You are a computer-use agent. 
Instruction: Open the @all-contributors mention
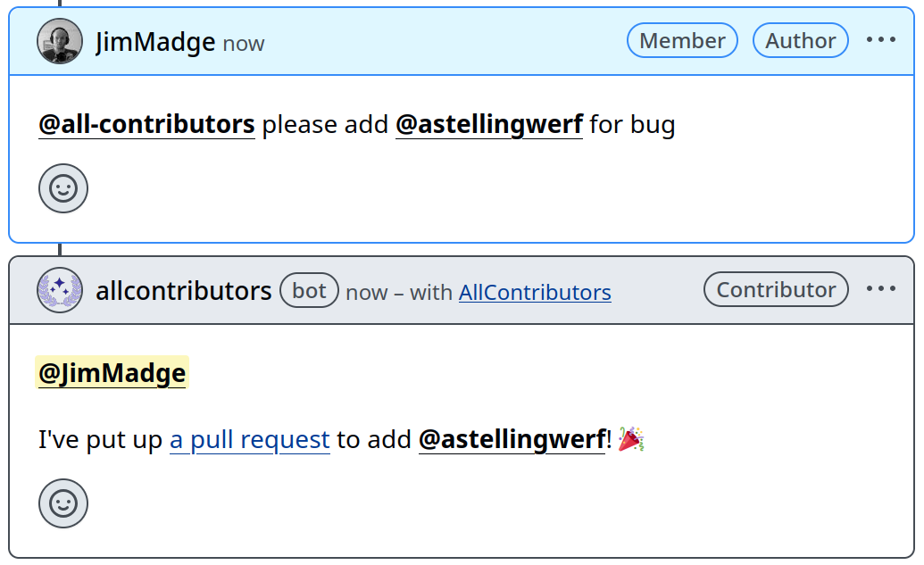pos(146,125)
